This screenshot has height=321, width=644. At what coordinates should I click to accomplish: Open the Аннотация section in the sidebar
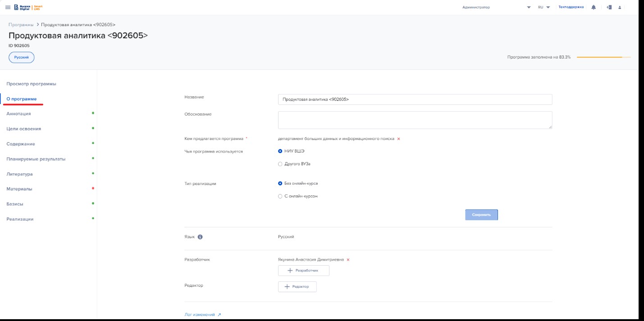coord(19,114)
